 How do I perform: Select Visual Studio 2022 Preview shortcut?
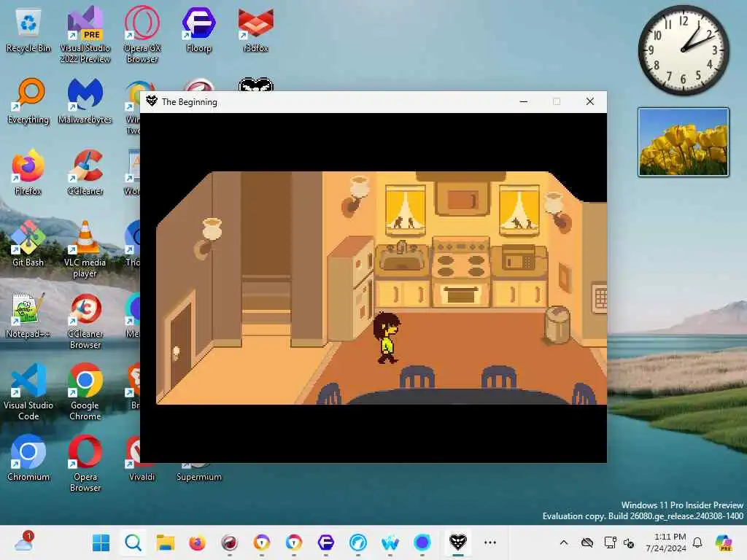[85, 35]
